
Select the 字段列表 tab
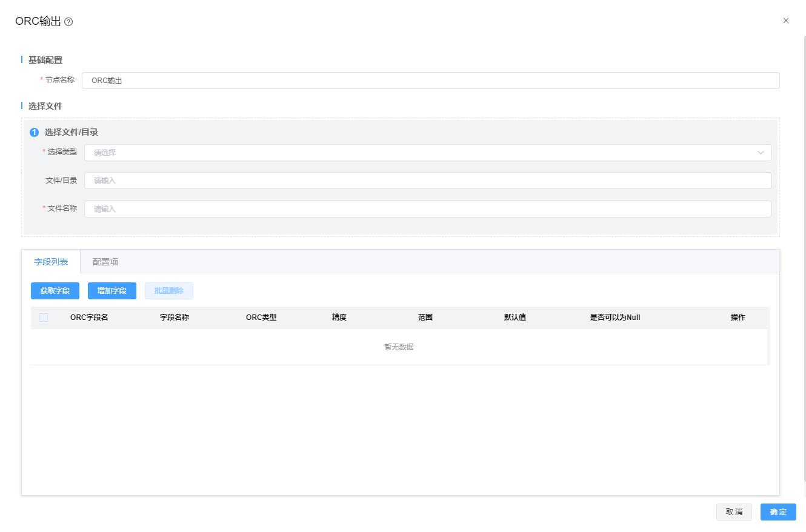[51, 262]
